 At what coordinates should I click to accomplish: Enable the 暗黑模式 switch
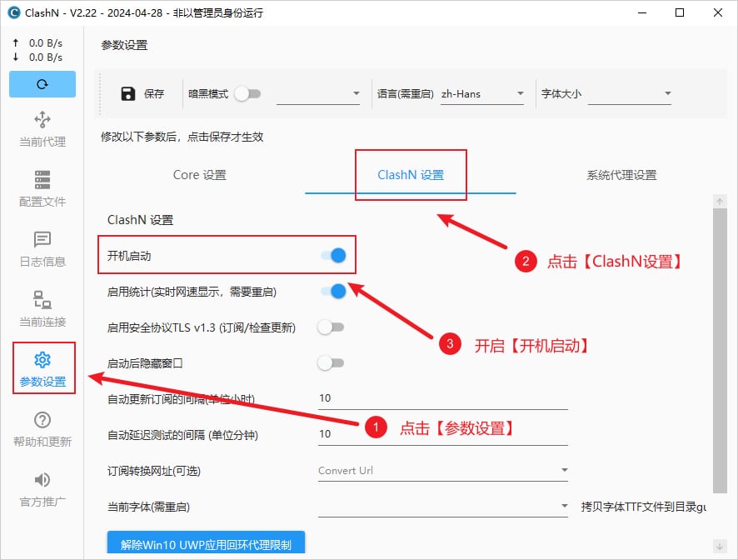[248, 96]
